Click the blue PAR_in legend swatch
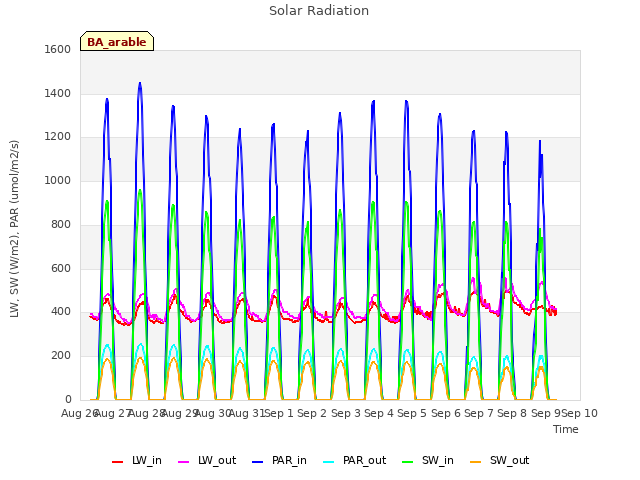 pos(258,462)
